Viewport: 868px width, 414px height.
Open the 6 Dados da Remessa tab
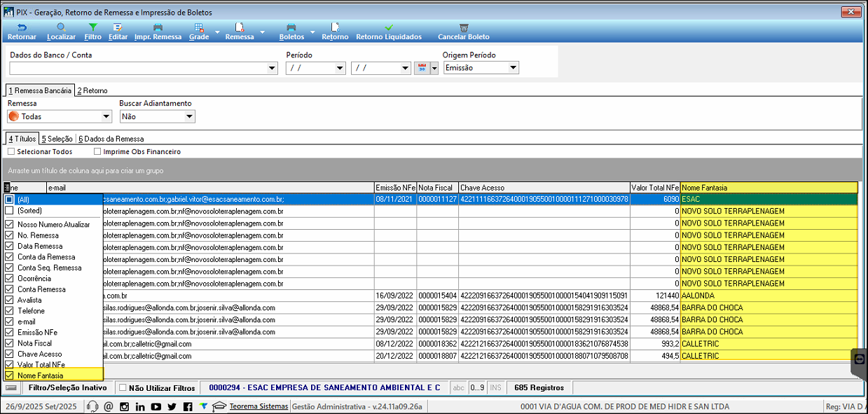pos(111,139)
